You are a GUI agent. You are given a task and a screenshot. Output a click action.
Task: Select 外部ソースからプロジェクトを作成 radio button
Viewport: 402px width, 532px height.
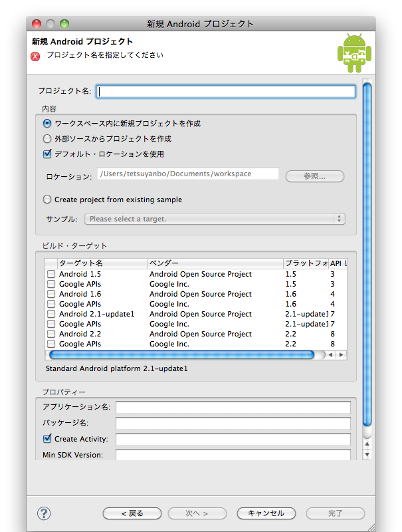click(47, 138)
